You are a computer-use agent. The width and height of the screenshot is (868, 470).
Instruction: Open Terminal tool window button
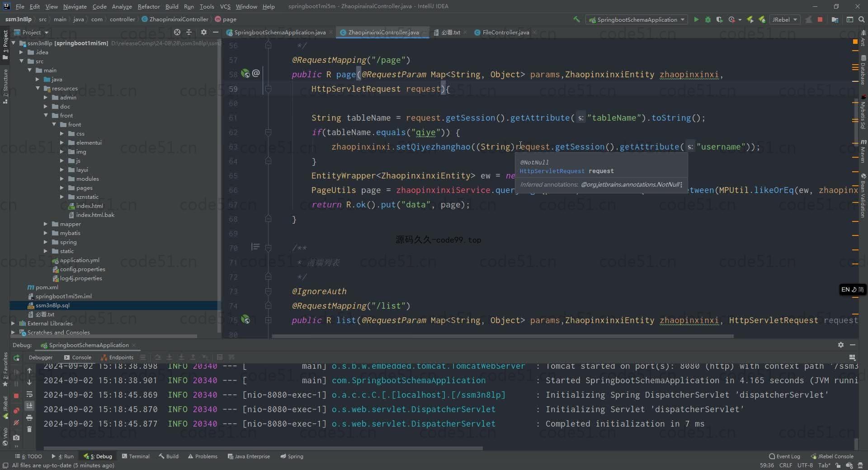[x=136, y=456]
